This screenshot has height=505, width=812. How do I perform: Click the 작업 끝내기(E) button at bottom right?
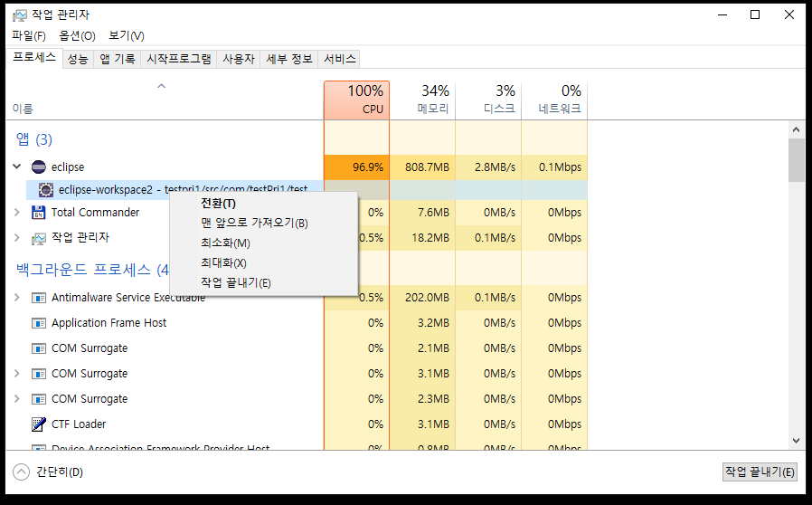760,472
